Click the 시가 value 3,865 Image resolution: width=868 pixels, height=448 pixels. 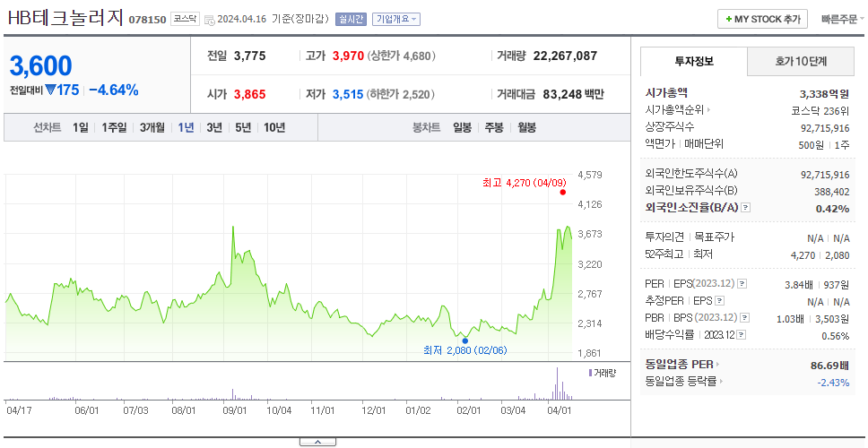click(x=249, y=95)
